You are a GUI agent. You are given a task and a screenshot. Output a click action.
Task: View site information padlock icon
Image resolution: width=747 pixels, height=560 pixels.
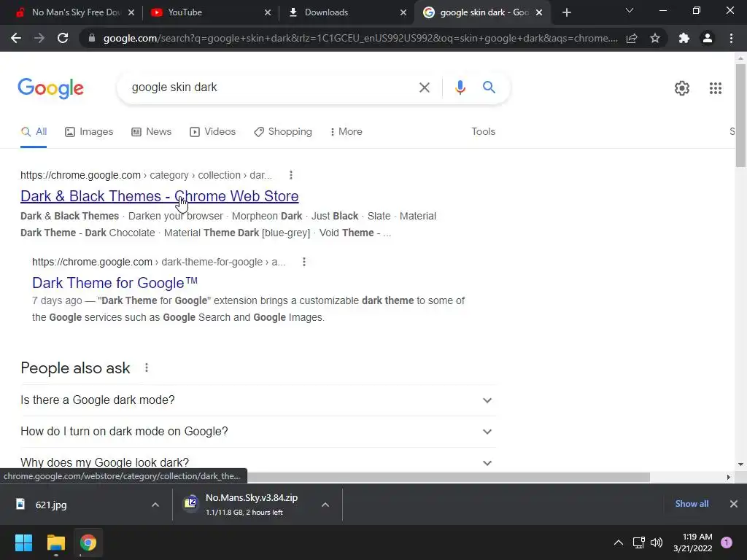92,38
